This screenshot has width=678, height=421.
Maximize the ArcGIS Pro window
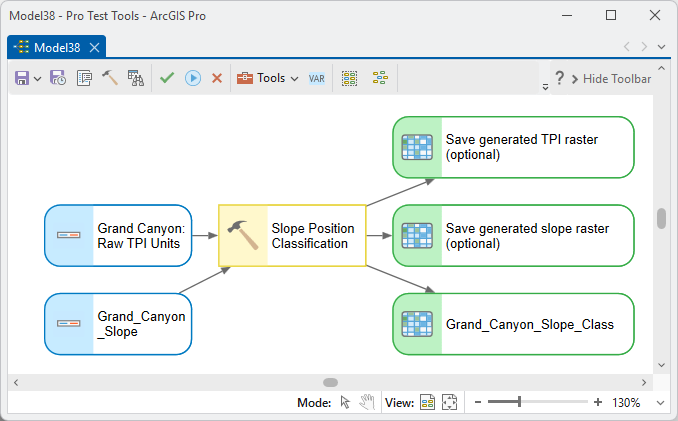(611, 16)
